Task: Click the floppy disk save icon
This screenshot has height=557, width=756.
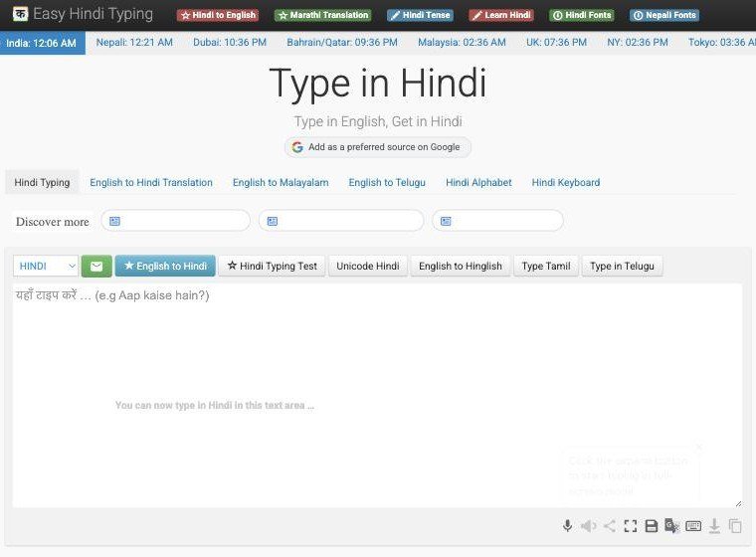Action: click(651, 525)
